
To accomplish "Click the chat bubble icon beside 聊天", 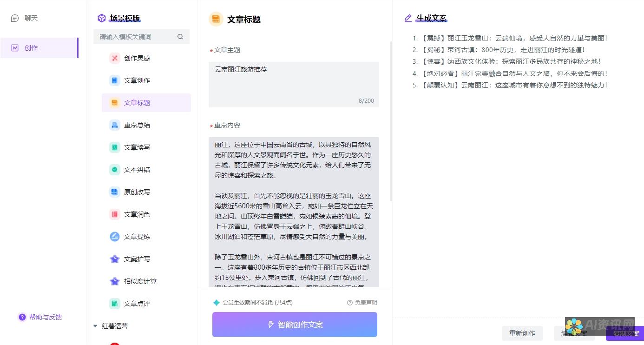I will click(15, 18).
